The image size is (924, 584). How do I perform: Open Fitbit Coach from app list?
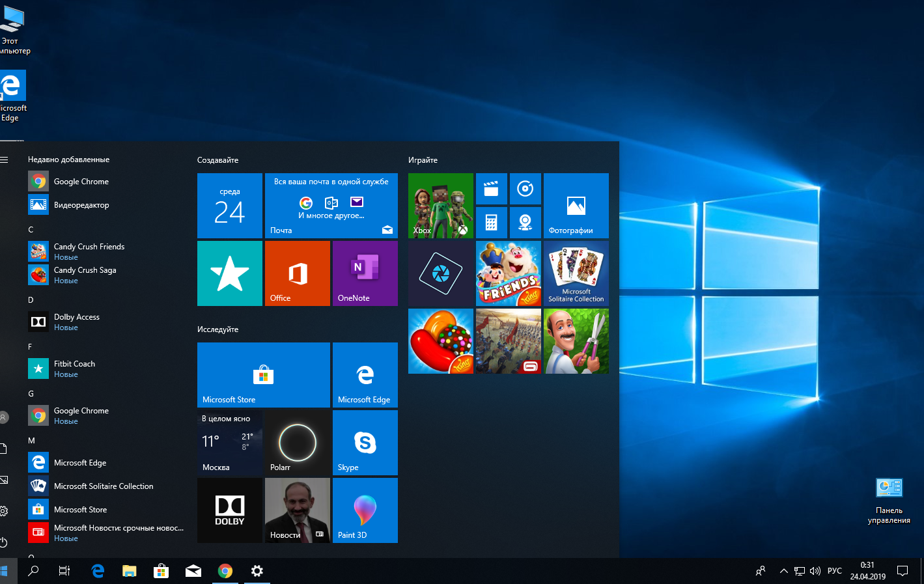coord(106,368)
